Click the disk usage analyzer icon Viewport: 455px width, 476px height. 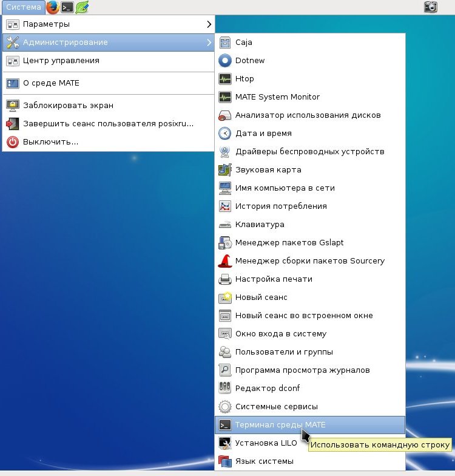pos(224,115)
